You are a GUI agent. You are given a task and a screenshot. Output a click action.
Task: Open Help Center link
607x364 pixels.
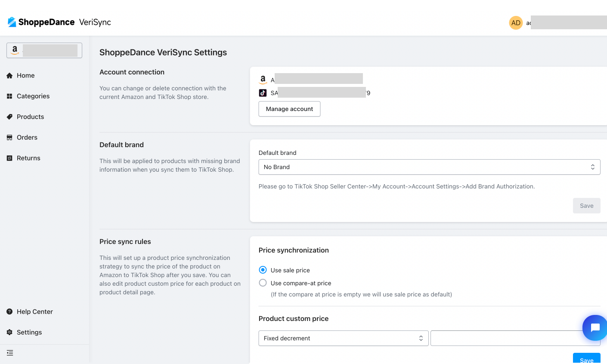(x=35, y=312)
